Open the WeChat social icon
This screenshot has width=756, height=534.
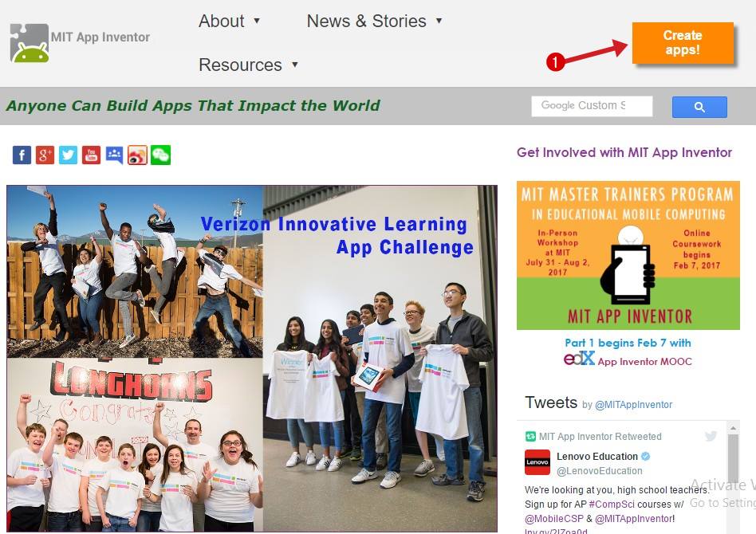coord(160,155)
